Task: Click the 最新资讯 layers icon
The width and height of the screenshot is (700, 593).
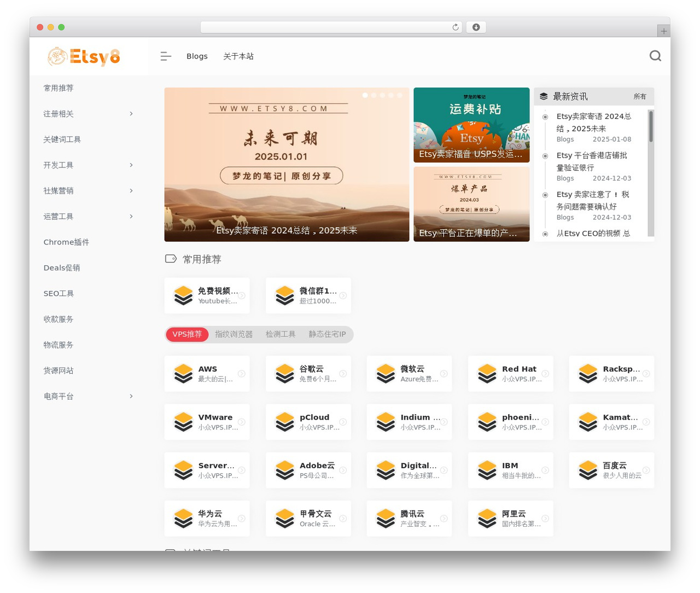Action: pos(544,96)
